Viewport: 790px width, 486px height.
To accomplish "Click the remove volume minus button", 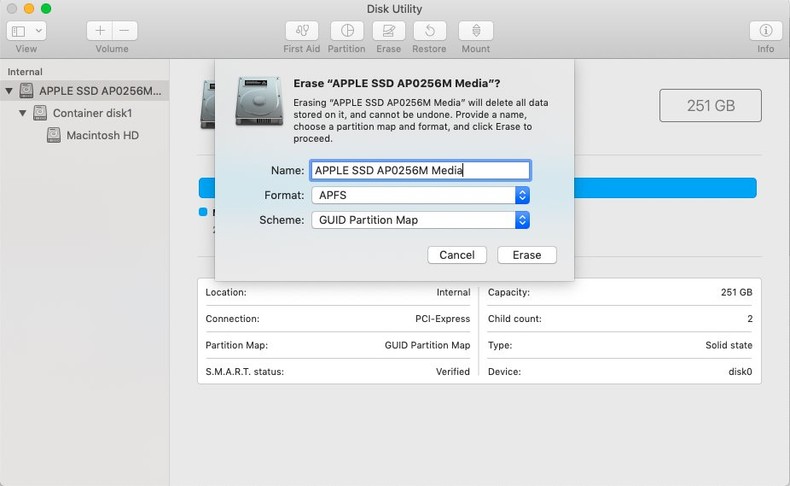I will click(x=124, y=31).
